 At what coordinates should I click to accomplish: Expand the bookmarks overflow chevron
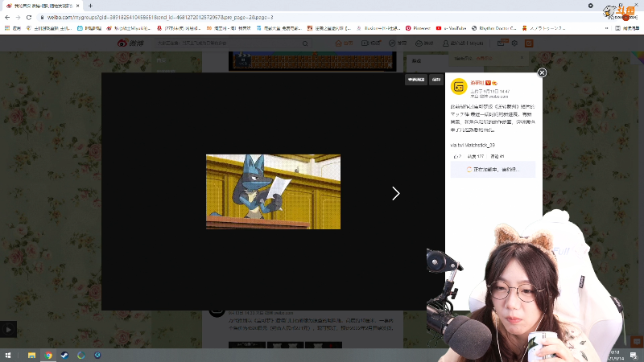tap(606, 28)
